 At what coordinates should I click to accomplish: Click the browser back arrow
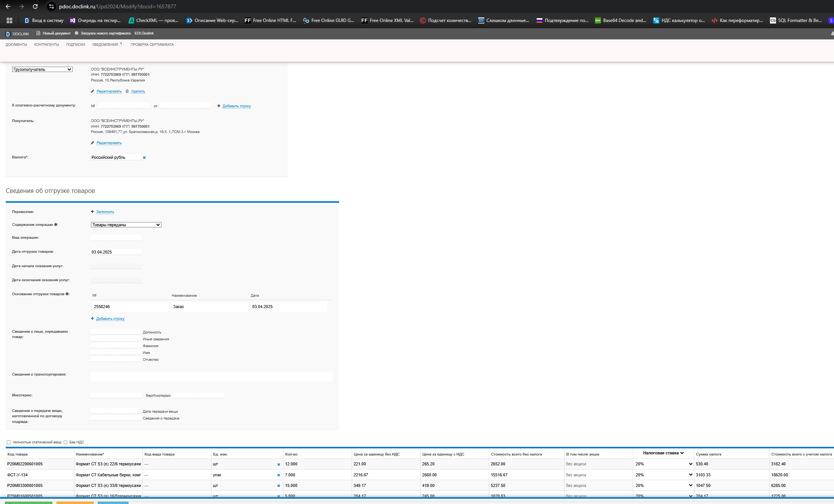[x=8, y=6]
